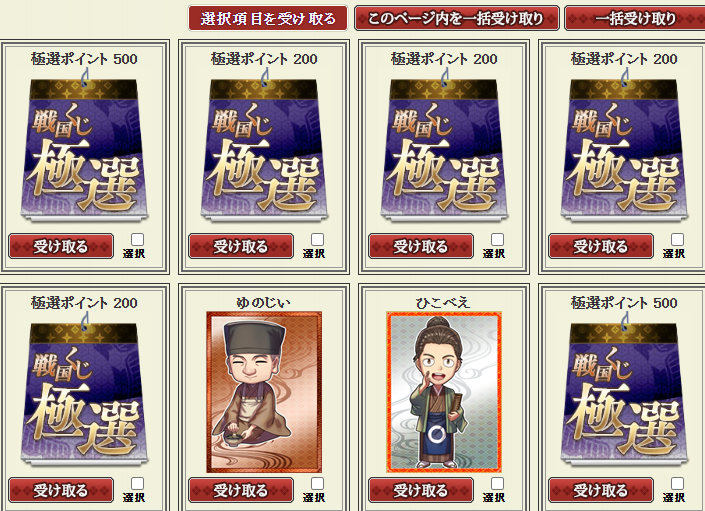Click the 一括受け取り button

point(635,18)
